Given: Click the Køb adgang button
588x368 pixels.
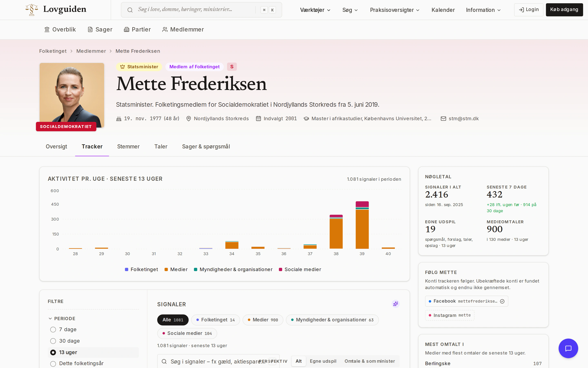Looking at the screenshot, I should click(x=564, y=10).
